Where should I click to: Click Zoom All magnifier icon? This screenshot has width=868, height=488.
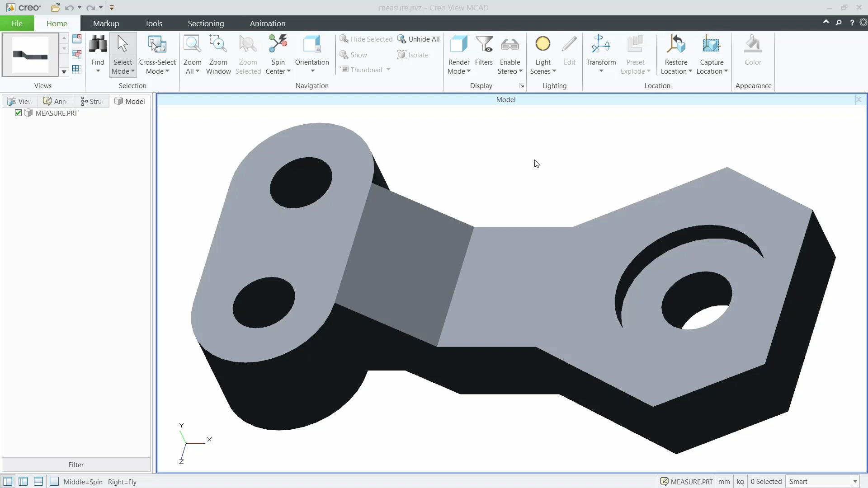coord(192,45)
